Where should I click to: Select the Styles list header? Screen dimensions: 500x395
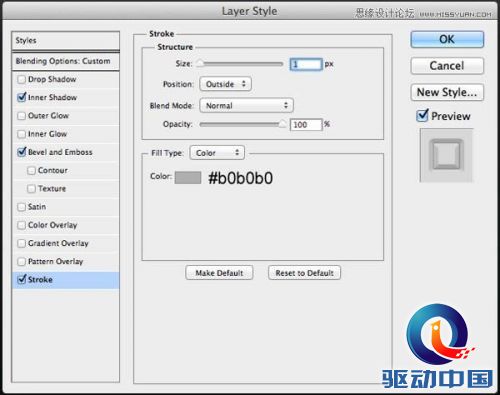tap(66, 41)
